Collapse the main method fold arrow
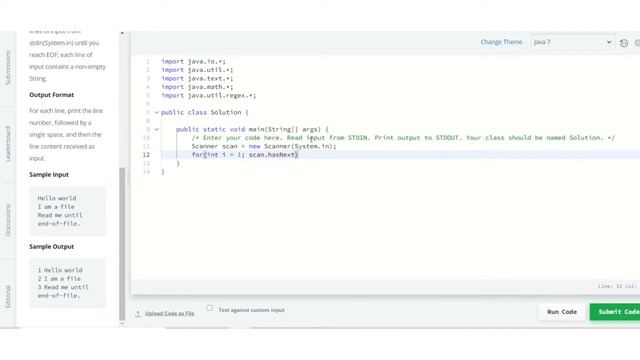This screenshot has height=360, width=640. tap(156, 129)
